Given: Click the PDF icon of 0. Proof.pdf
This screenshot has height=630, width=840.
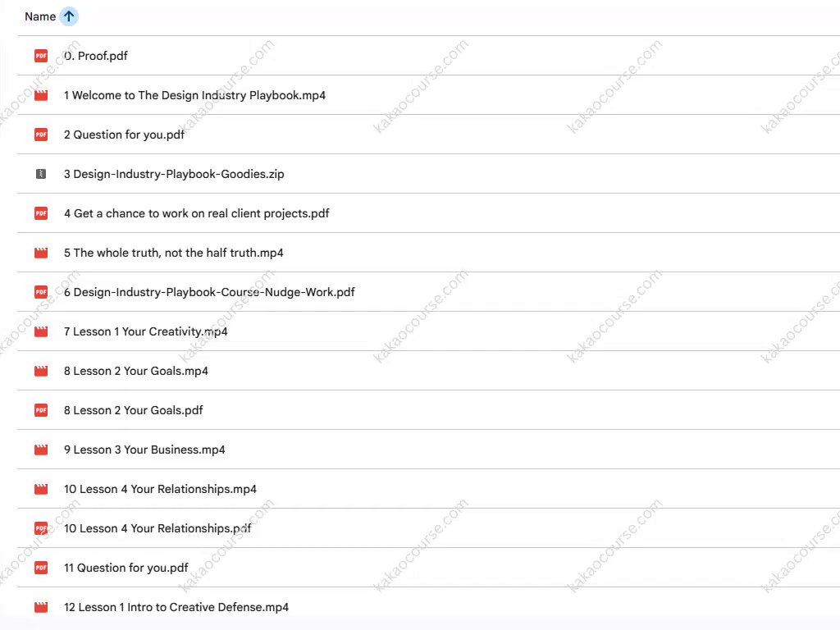Looking at the screenshot, I should coord(41,56).
